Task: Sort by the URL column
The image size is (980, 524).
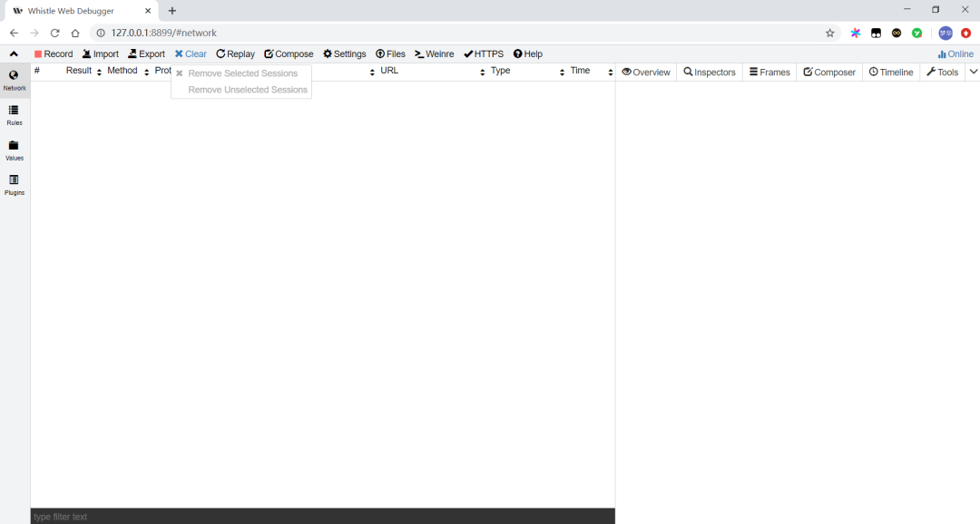Action: 433,72
